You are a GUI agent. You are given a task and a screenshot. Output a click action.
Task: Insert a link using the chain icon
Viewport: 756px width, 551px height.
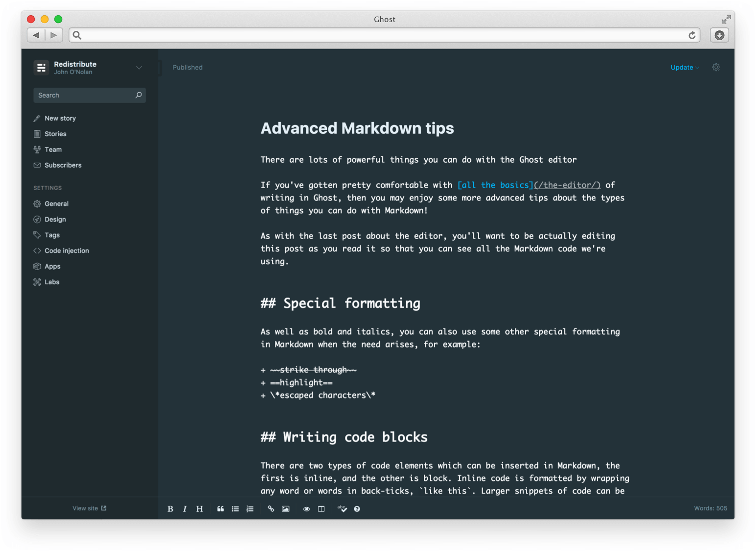[x=271, y=509]
